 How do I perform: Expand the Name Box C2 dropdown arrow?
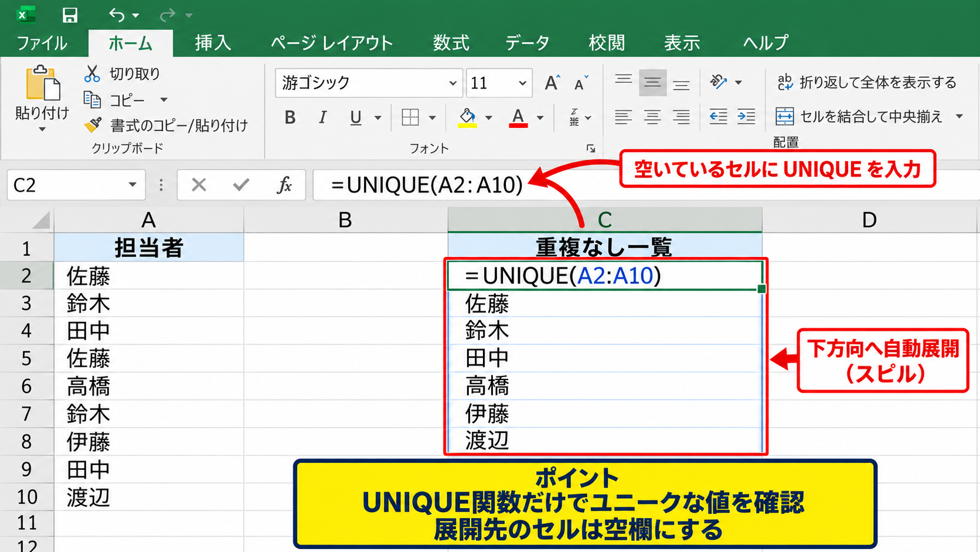132,185
